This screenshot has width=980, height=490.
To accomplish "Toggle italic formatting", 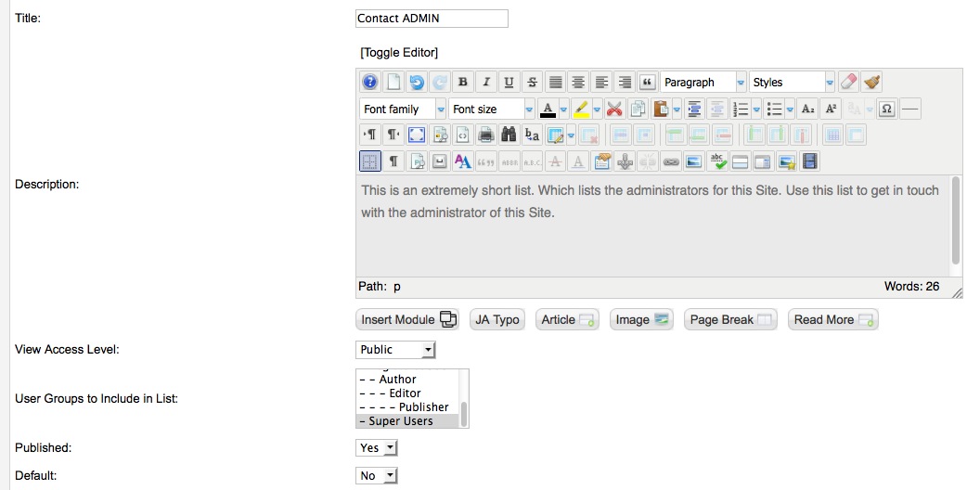I will [x=485, y=82].
